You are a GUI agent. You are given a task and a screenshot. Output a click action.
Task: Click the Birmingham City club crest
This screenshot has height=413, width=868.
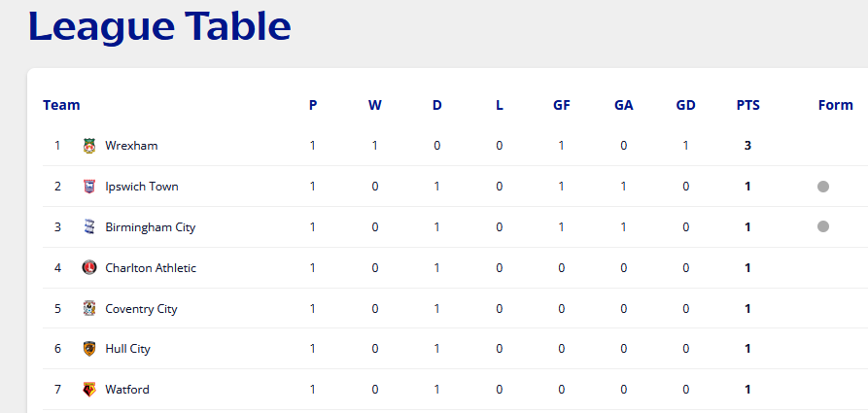pos(89,227)
